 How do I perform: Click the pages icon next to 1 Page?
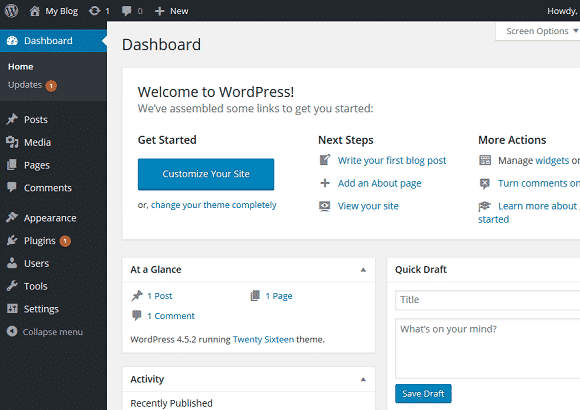tap(255, 296)
